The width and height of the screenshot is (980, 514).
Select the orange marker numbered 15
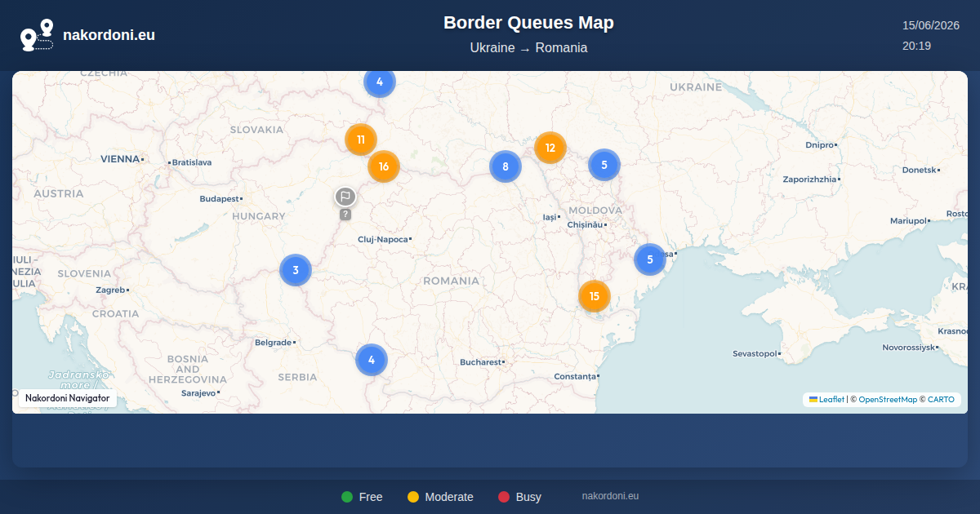595,296
